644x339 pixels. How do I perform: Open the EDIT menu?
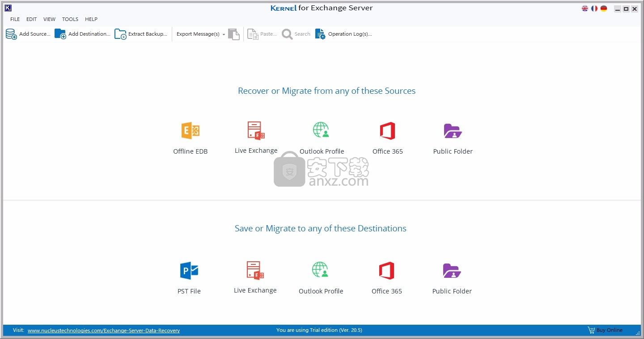tap(31, 19)
